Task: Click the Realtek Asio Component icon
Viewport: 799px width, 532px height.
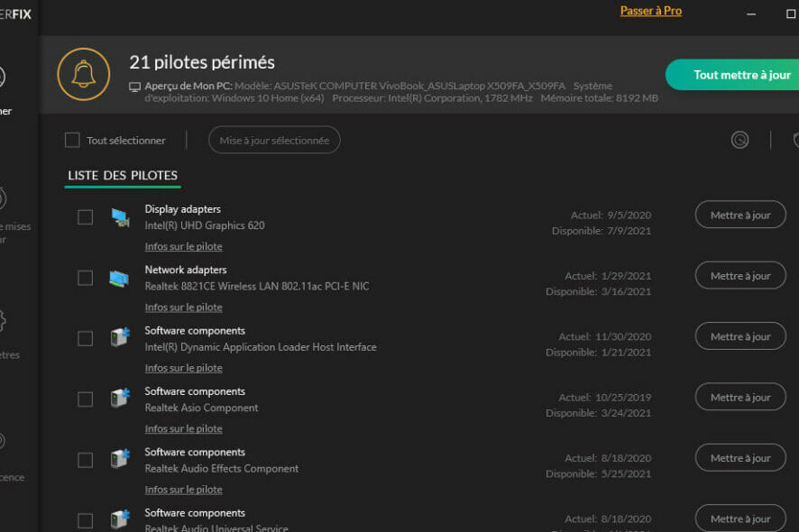Action: 120,398
